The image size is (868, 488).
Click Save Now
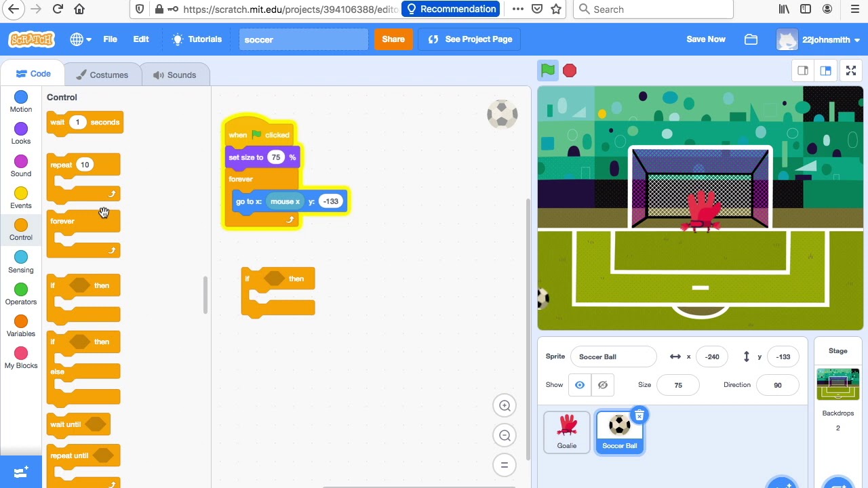point(706,39)
